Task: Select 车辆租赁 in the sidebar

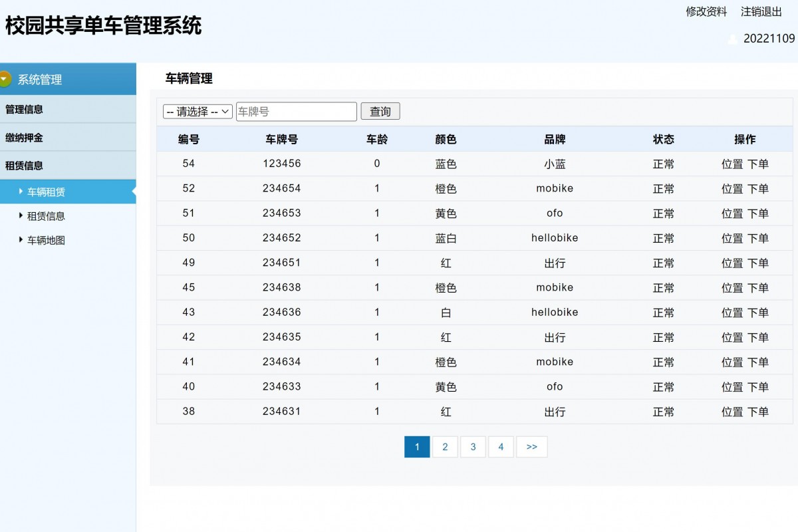Action: pyautogui.click(x=46, y=192)
